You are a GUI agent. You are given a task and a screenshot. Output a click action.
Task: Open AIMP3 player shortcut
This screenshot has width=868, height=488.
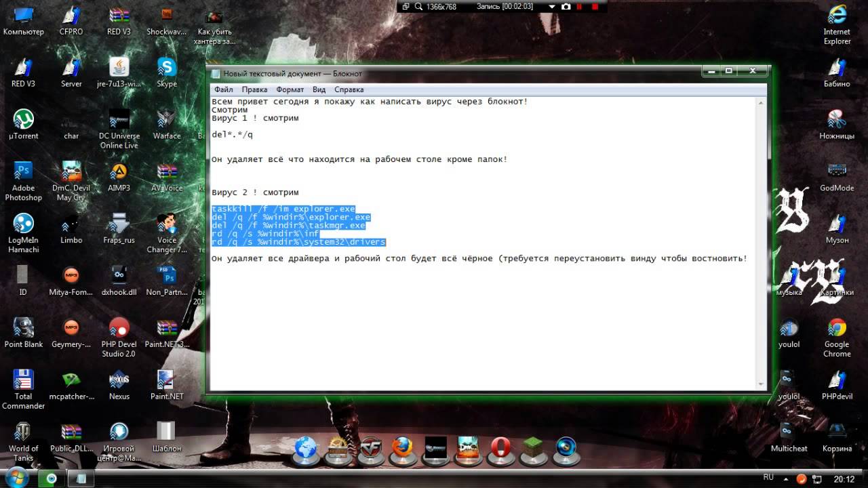coord(119,178)
